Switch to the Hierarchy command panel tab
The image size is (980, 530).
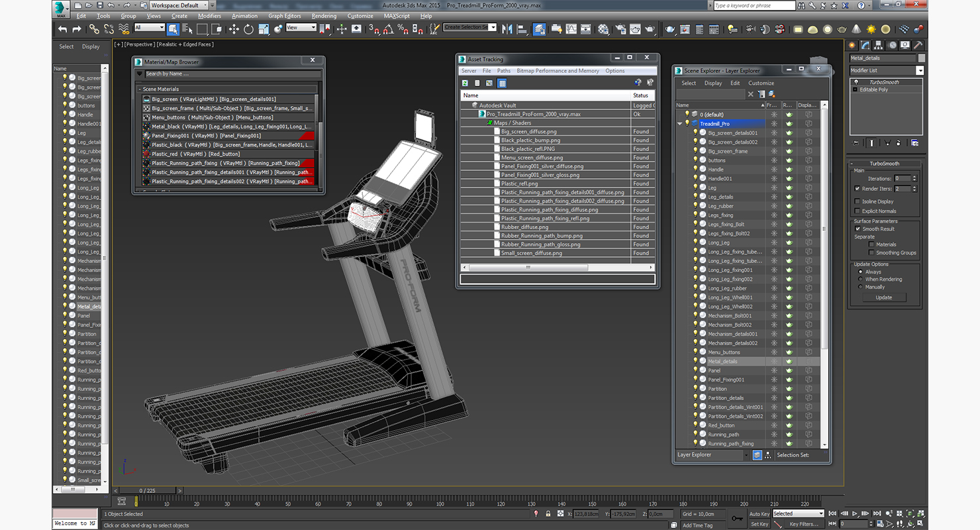[878, 45]
